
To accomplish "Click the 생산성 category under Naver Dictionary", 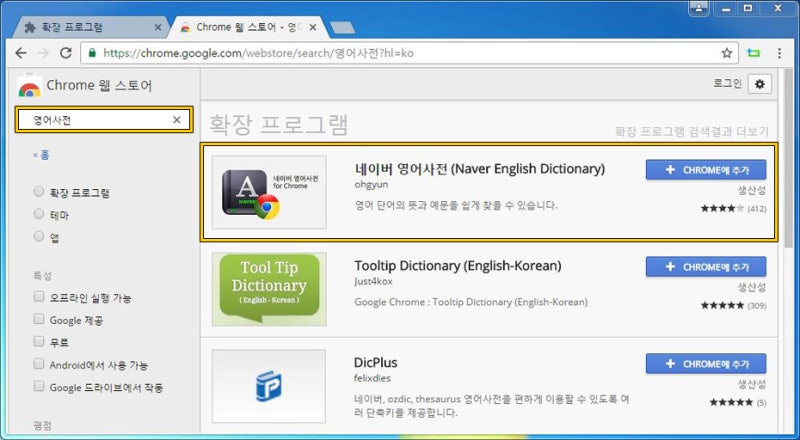I will 752,190.
